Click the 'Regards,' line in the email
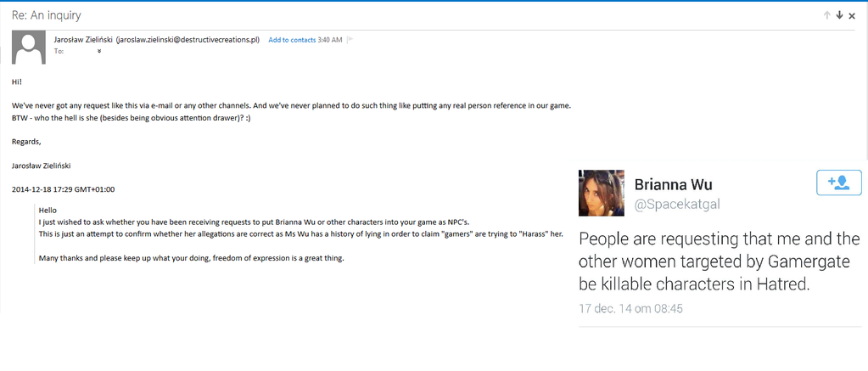This screenshot has width=868, height=371. coord(26,141)
